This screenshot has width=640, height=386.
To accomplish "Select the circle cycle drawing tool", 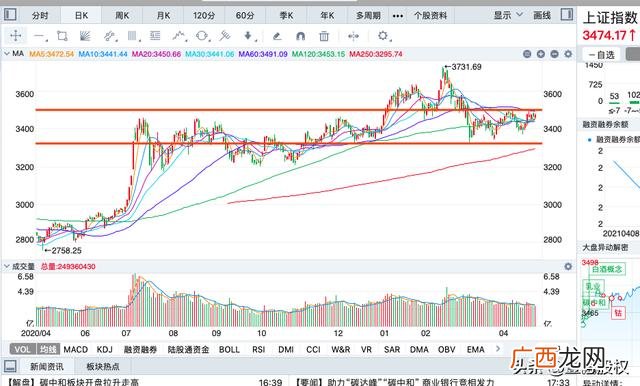I will [202, 36].
